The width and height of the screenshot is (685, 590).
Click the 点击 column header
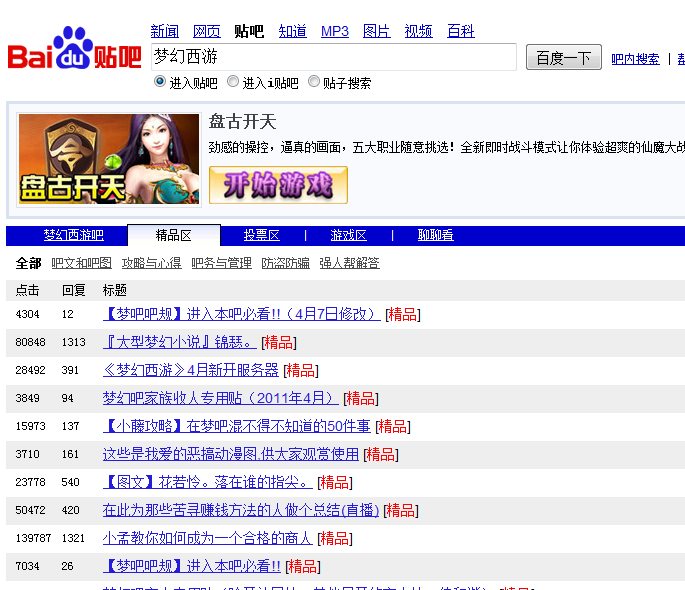coord(28,290)
